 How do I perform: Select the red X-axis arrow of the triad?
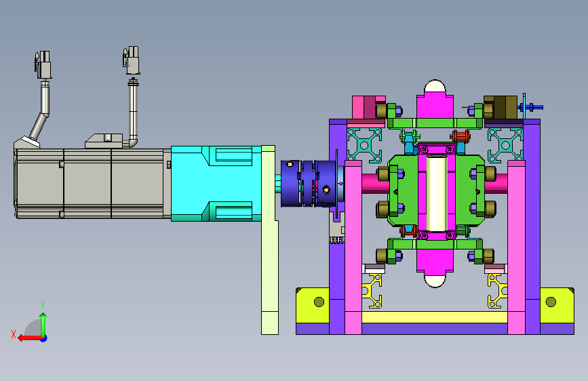pyautogui.click(x=30, y=338)
